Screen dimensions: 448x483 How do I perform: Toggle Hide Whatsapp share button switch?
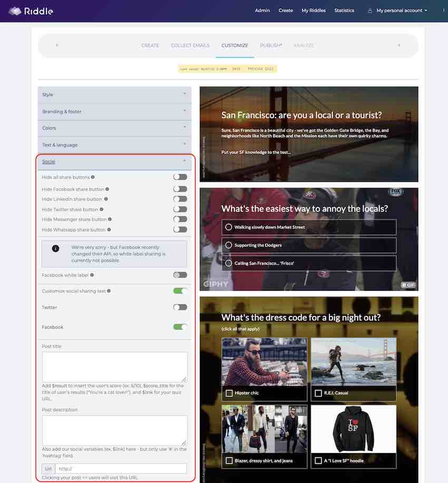[180, 229]
